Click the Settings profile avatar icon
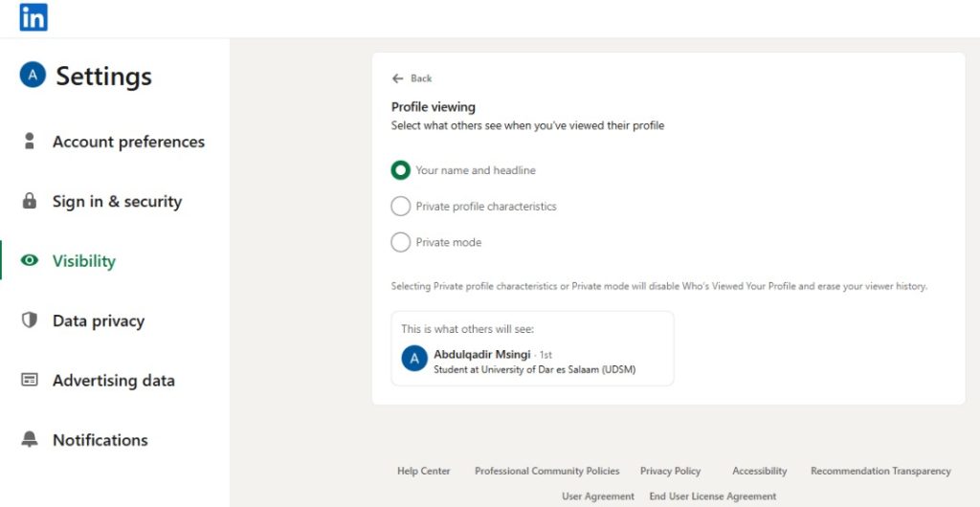This screenshot has width=980, height=507. (x=33, y=76)
